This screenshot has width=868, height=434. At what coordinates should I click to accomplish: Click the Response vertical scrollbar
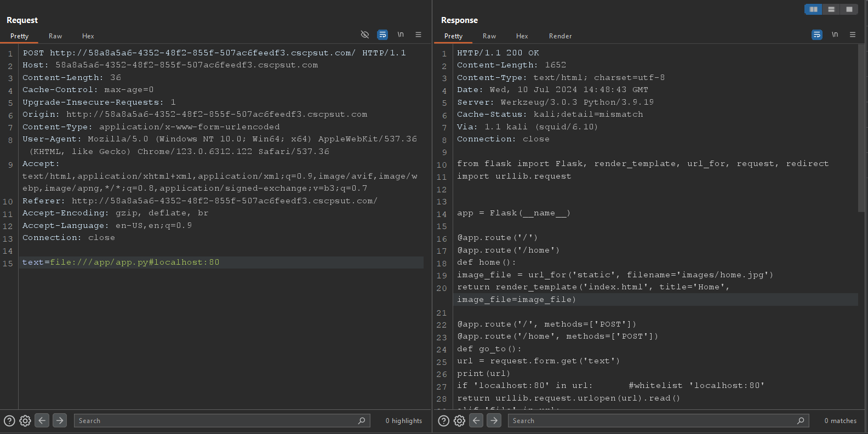pyautogui.click(x=861, y=129)
